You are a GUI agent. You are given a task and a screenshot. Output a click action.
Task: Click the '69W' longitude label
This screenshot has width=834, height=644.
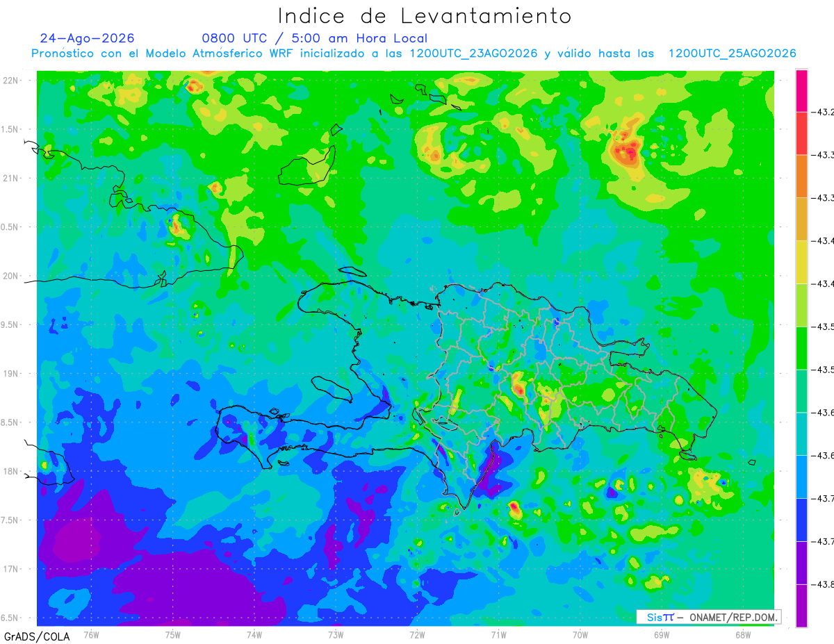[661, 634]
